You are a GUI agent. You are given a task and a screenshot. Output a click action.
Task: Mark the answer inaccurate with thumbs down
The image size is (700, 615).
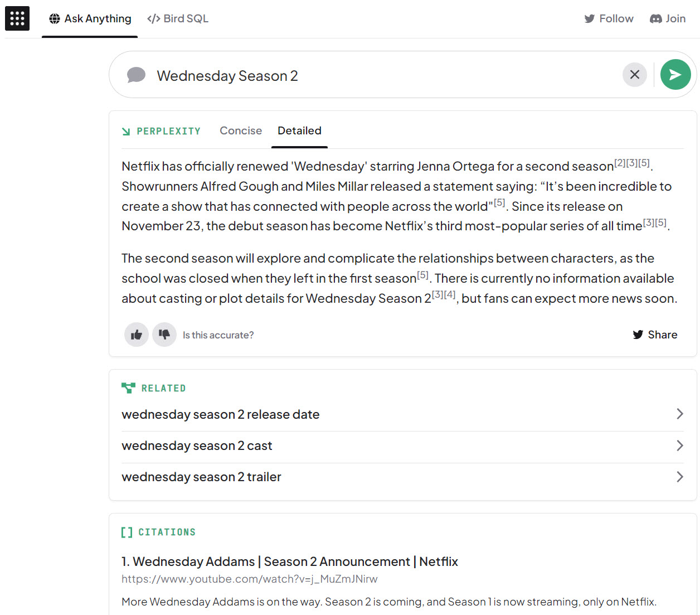(x=164, y=335)
